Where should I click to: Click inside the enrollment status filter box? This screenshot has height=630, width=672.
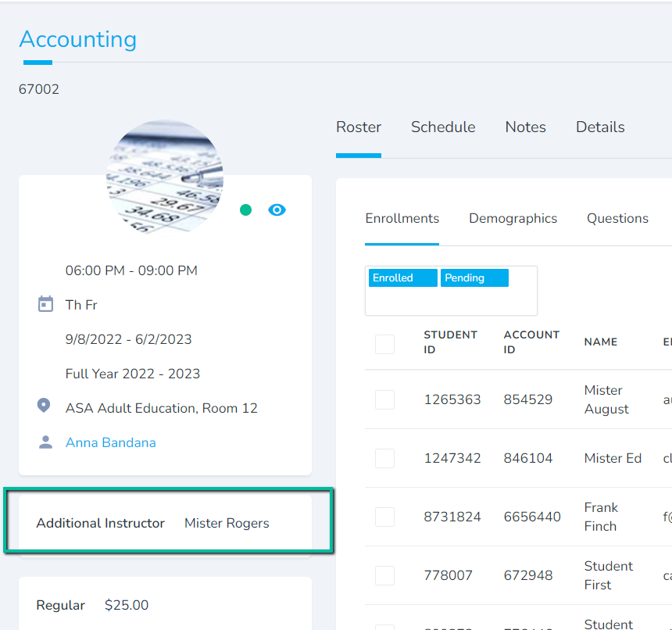(451, 302)
